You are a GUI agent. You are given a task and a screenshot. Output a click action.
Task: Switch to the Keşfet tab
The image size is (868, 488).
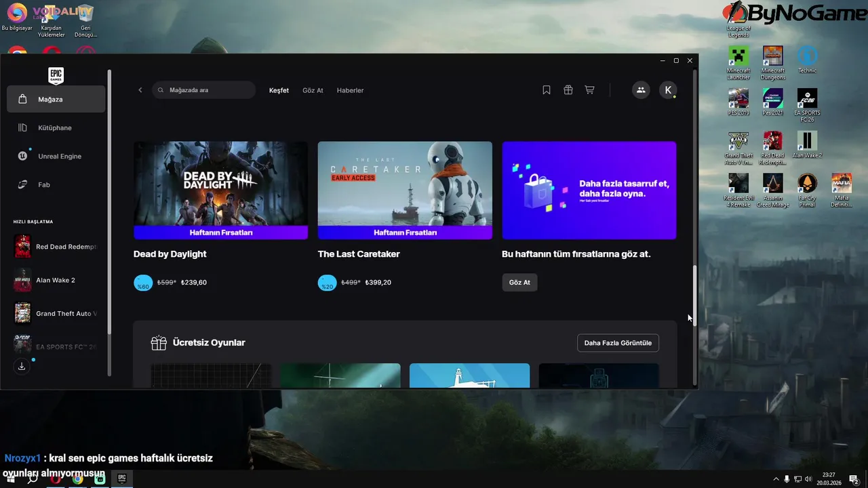tap(279, 90)
